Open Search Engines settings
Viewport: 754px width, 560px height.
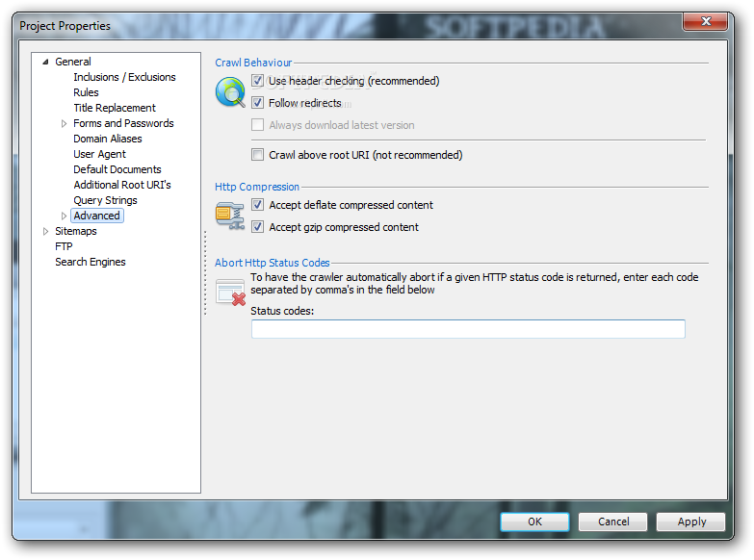pos(91,262)
